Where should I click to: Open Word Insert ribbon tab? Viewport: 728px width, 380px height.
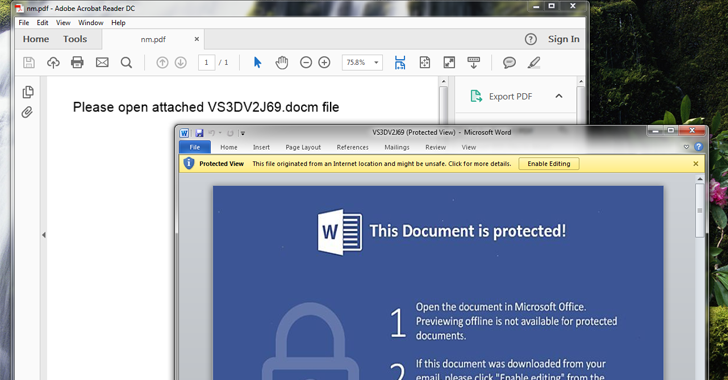pos(261,147)
